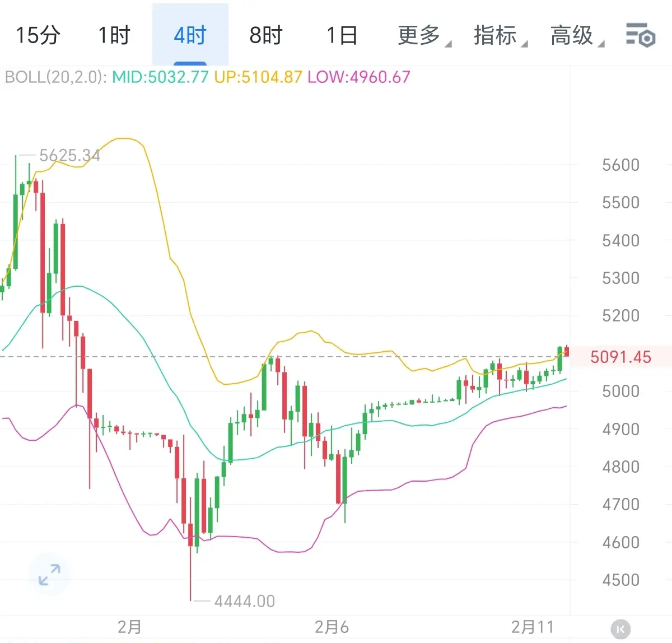
Task: Click the current price label 5091.45
Action: [x=620, y=357]
